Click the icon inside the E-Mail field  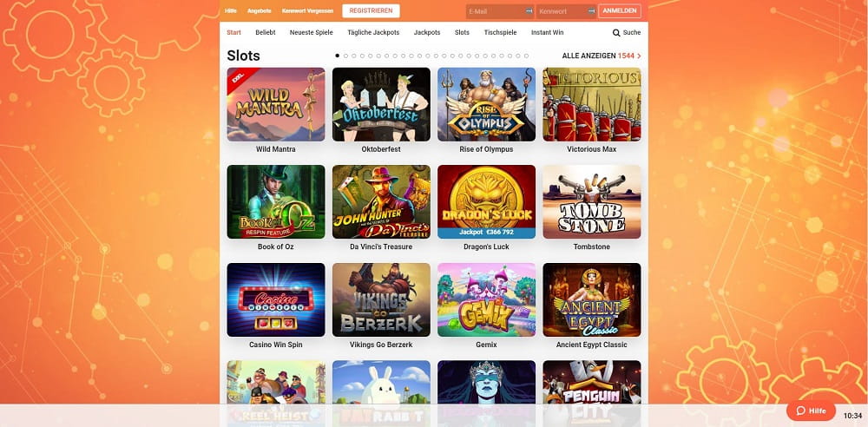click(529, 11)
